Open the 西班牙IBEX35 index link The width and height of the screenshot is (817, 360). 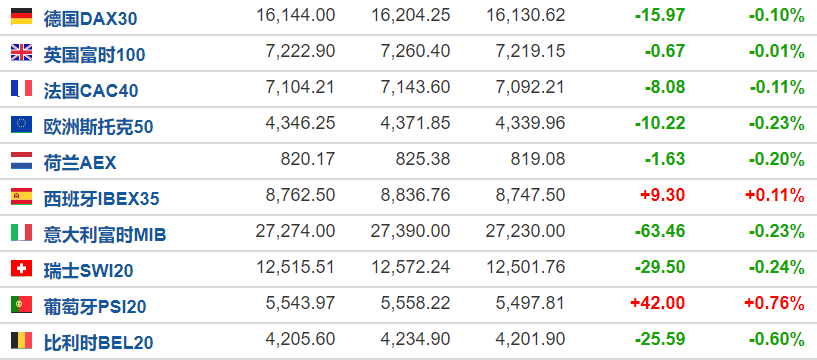102,198
